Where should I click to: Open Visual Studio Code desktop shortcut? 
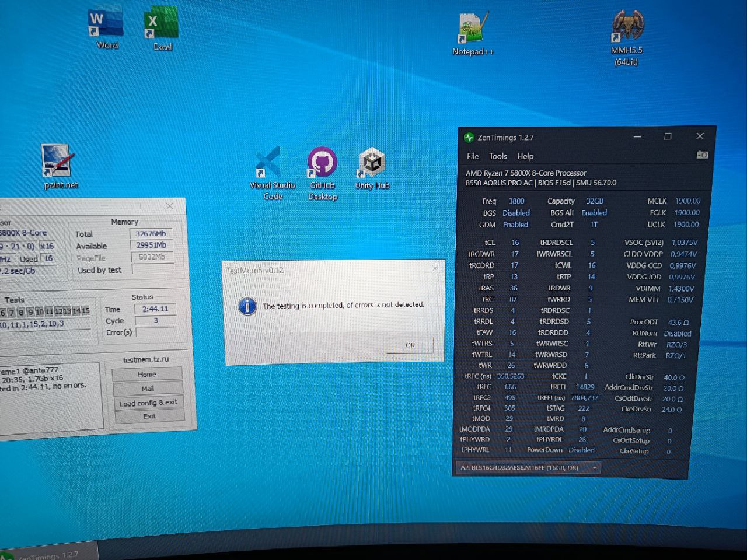point(273,173)
